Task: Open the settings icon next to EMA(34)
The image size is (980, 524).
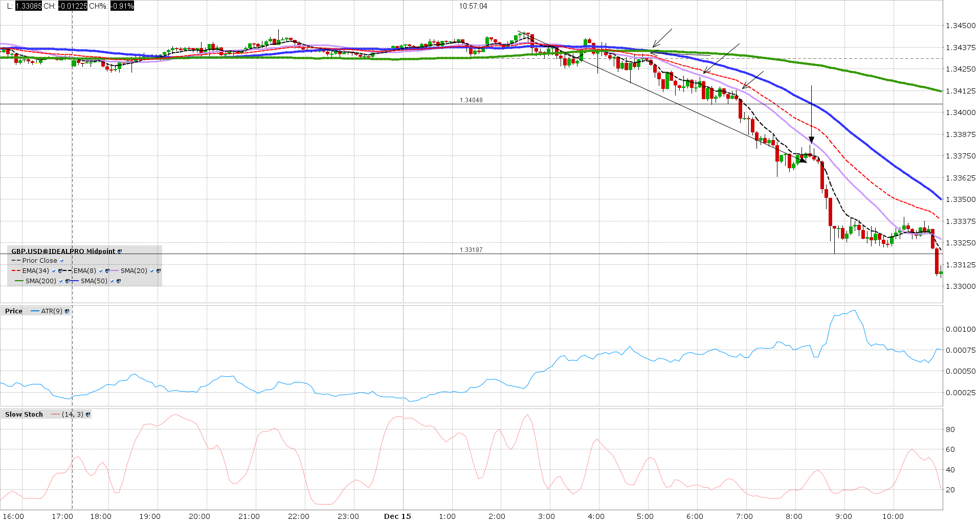Action: tap(60, 271)
